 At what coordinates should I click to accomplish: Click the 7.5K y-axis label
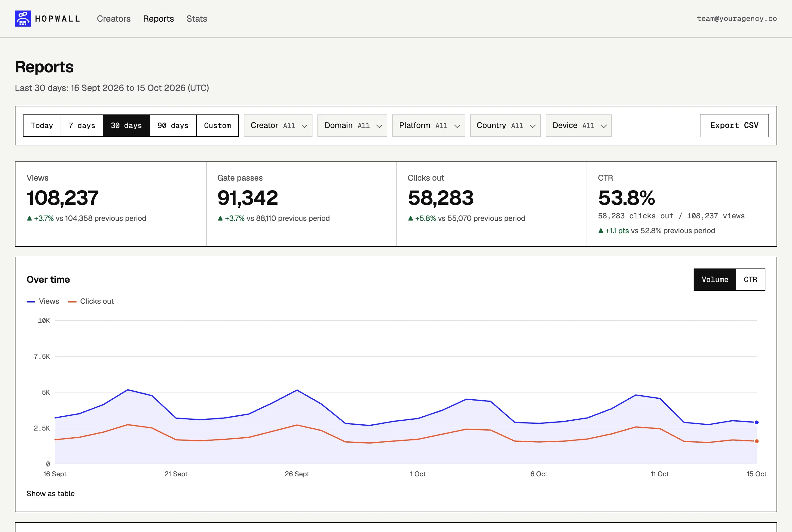click(42, 357)
